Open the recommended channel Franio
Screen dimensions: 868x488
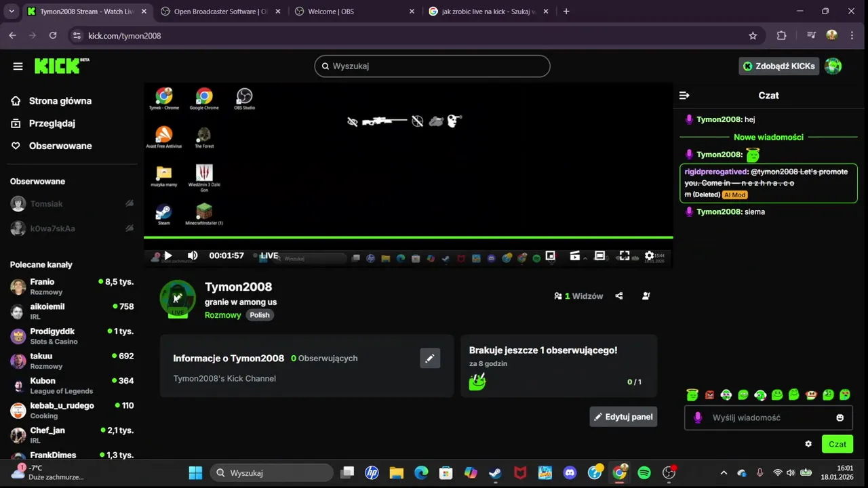tap(72, 287)
